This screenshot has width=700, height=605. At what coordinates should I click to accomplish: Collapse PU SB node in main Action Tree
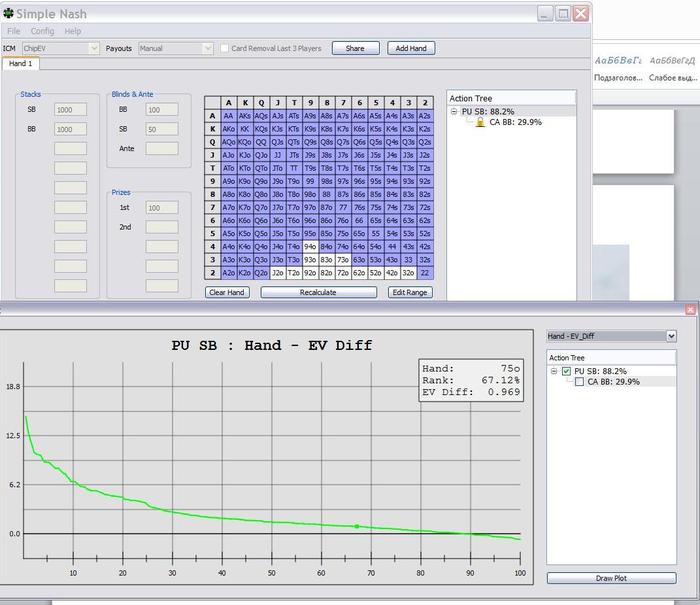[x=454, y=111]
